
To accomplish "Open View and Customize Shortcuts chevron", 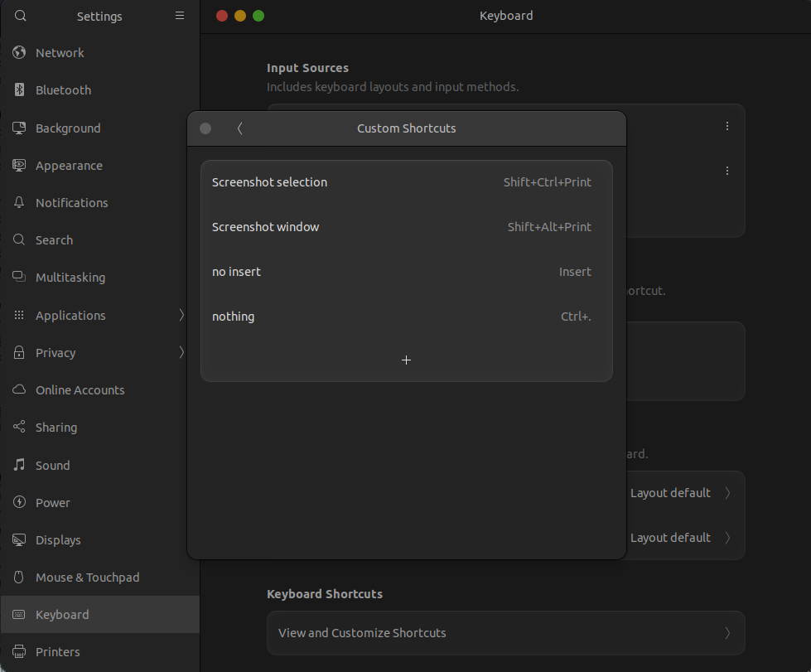I will 727,633.
